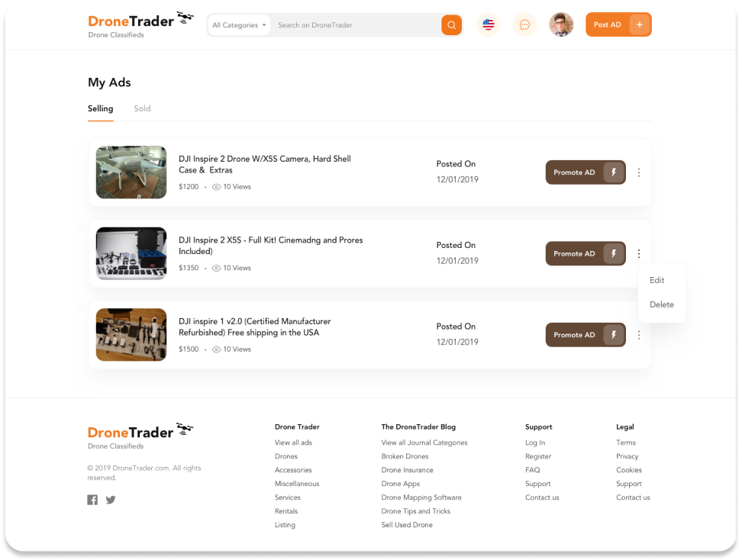Screen dimensions: 742x560
Task: Click the $1500 price text
Action: (189, 349)
